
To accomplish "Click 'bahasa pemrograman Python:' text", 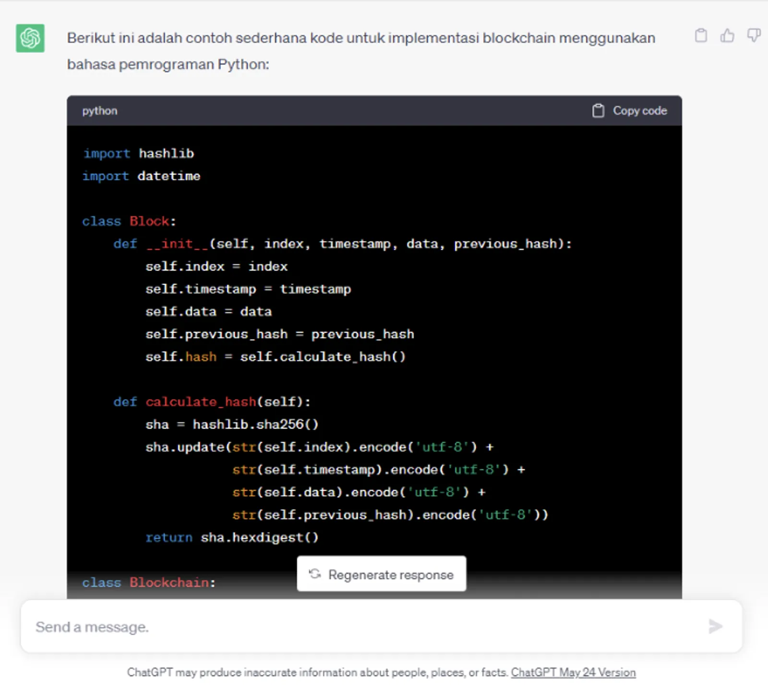I will tap(168, 64).
